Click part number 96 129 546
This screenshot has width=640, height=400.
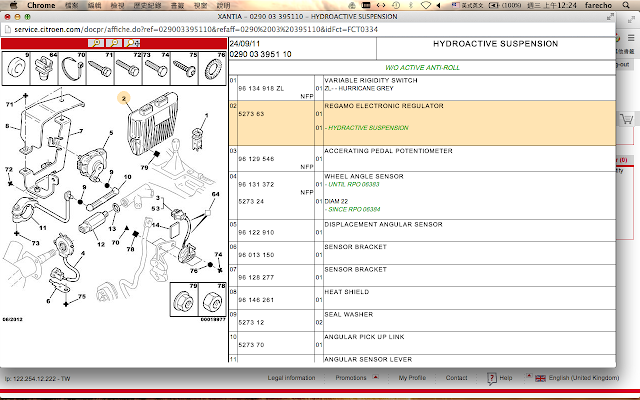(x=256, y=159)
